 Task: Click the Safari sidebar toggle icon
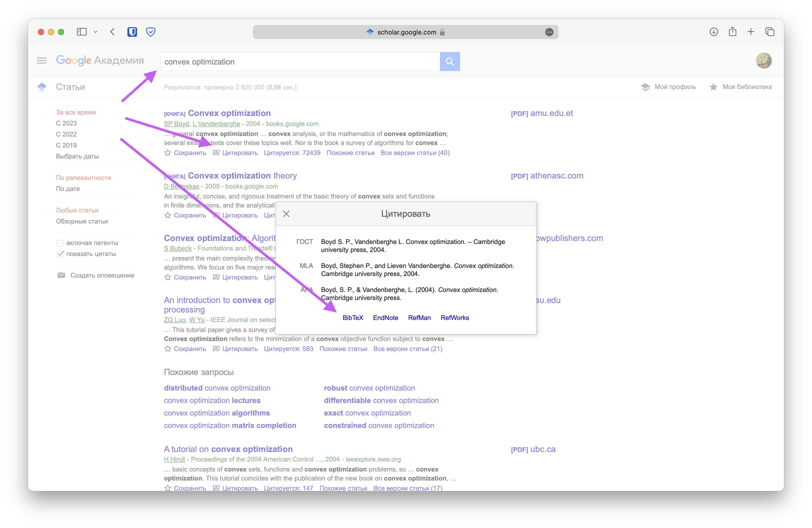point(81,32)
